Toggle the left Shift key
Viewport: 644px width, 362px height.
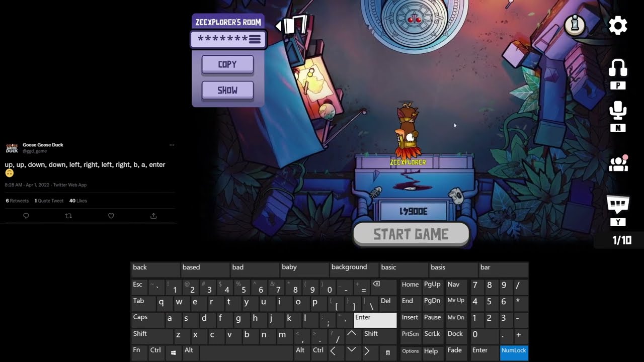(151, 336)
